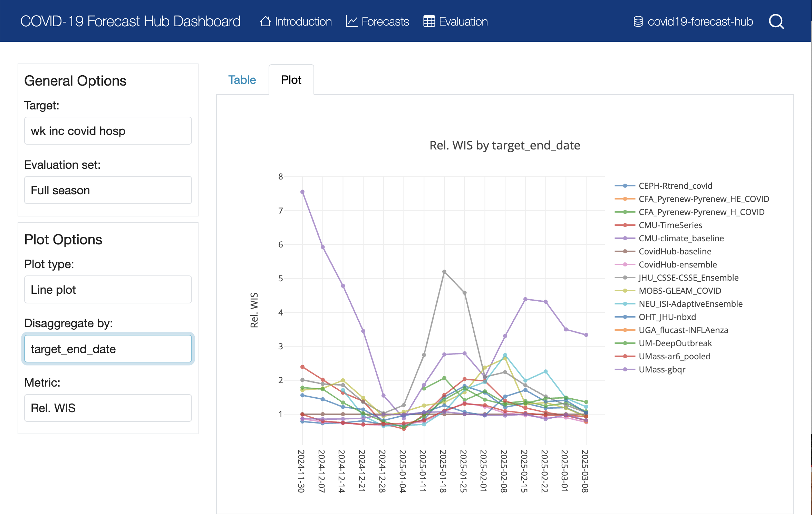Select the Plot tab
The width and height of the screenshot is (812, 515).
291,80
